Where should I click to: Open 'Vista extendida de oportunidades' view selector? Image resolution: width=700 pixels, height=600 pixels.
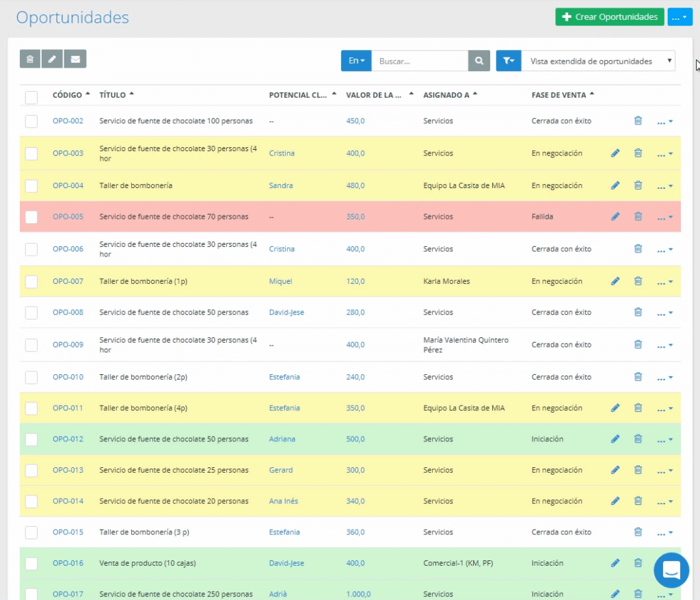[599, 61]
